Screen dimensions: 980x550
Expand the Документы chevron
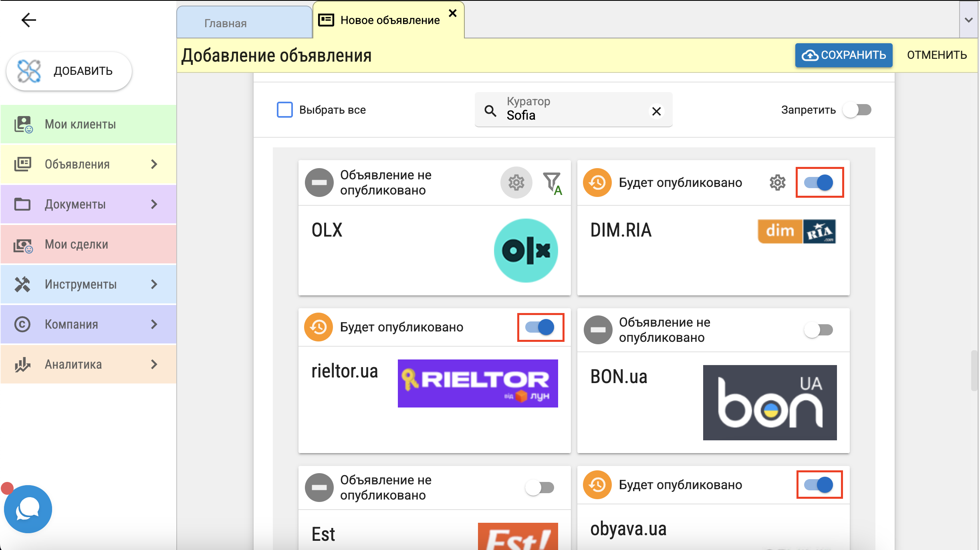pyautogui.click(x=154, y=204)
